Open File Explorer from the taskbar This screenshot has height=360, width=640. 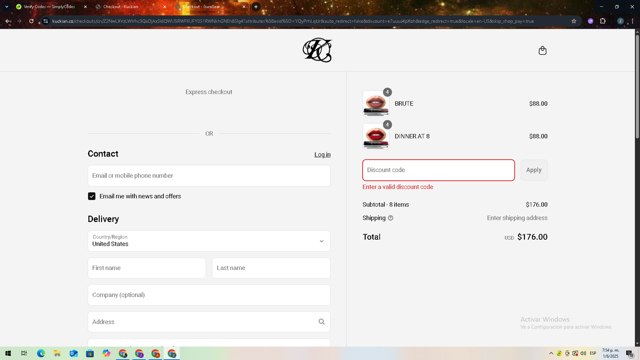(57, 353)
